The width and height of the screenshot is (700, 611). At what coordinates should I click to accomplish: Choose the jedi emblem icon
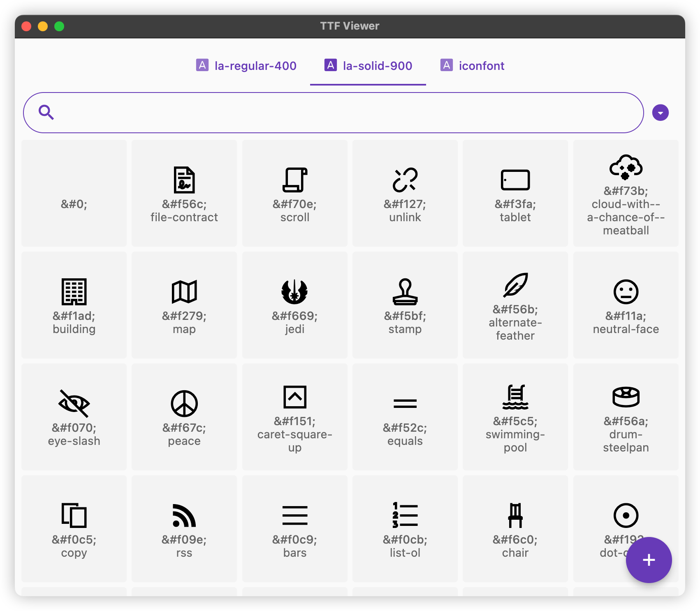pos(295,292)
